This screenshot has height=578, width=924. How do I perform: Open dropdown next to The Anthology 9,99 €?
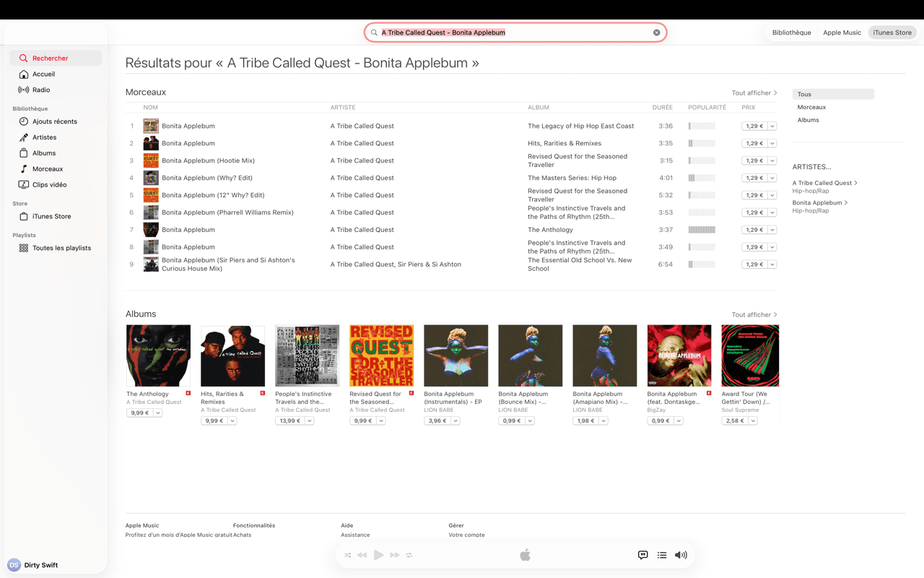[x=158, y=413]
